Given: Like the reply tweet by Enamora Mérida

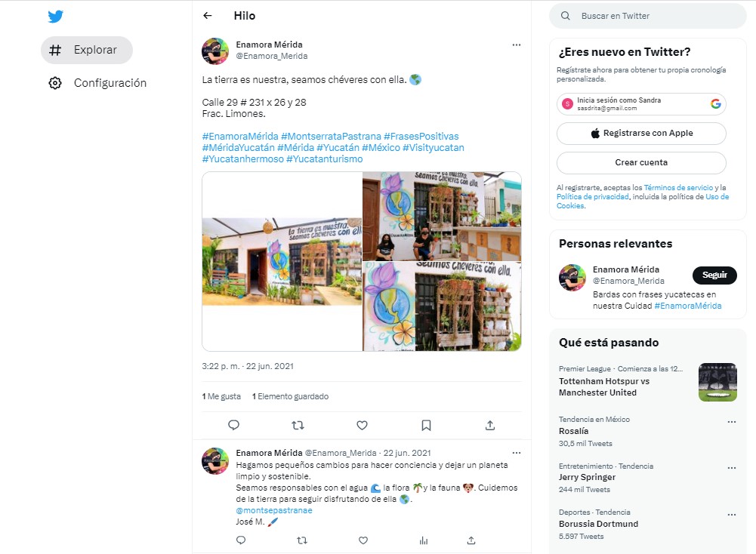Looking at the screenshot, I should tap(363, 540).
